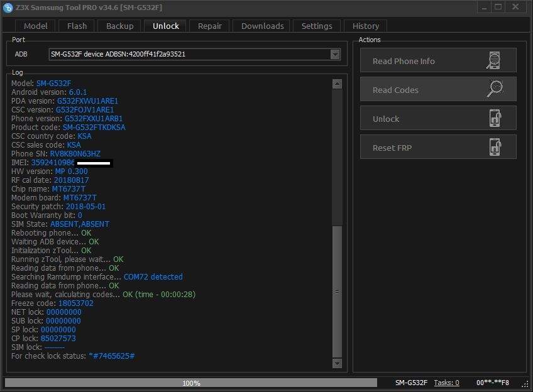Click the log scrollbar up arrow
The width and height of the screenshot is (533, 392).
[x=337, y=84]
